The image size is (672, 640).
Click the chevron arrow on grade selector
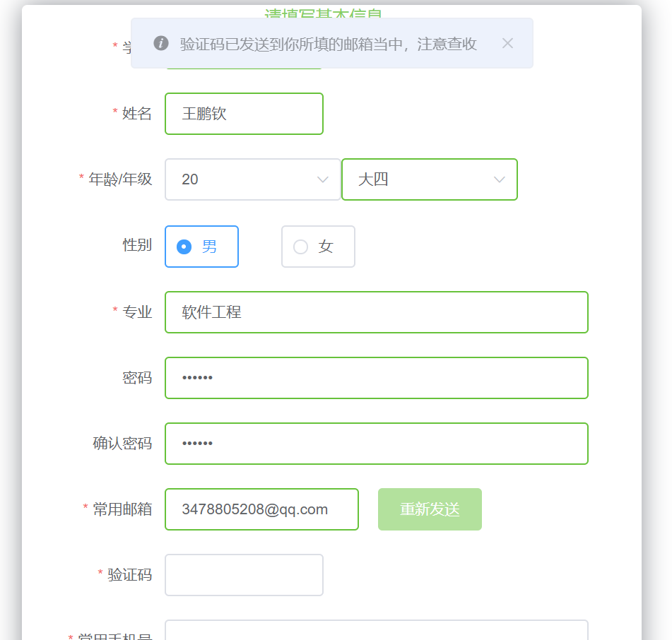pyautogui.click(x=500, y=179)
